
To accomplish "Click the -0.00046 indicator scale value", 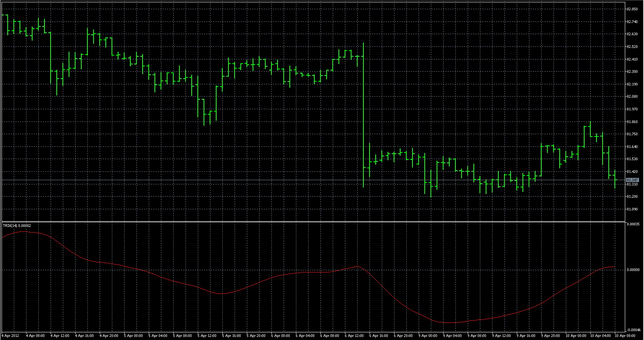I will [x=633, y=330].
